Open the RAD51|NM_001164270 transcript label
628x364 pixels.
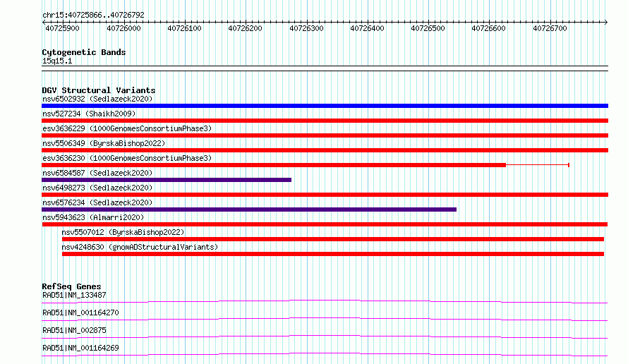(x=80, y=313)
